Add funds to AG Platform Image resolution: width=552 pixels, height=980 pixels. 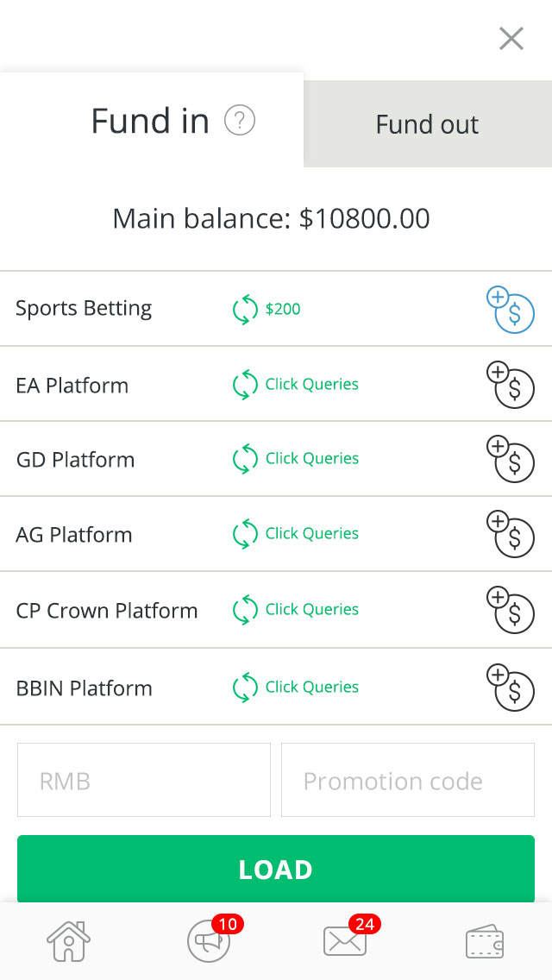511,534
